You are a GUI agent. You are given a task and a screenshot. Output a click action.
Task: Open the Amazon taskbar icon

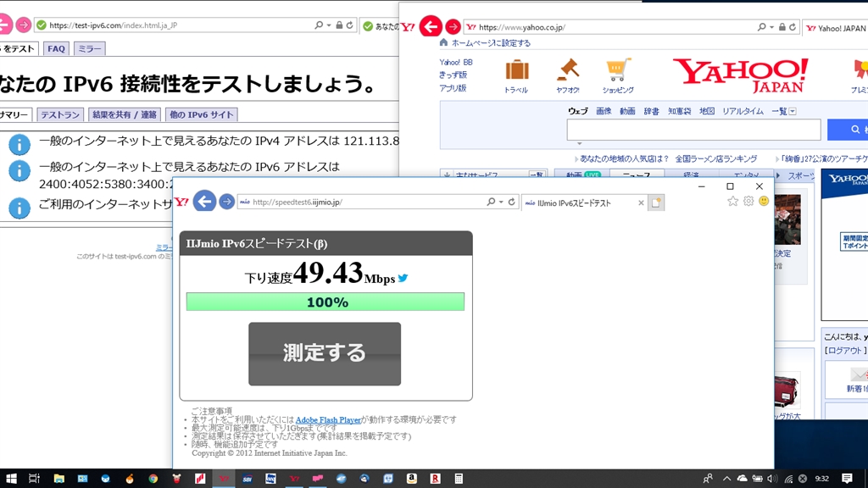[411, 479]
